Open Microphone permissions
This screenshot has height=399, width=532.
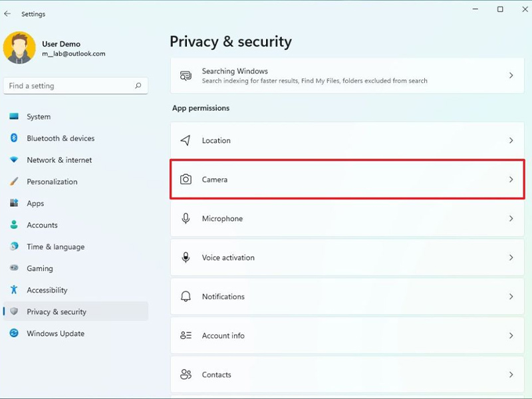(x=347, y=219)
